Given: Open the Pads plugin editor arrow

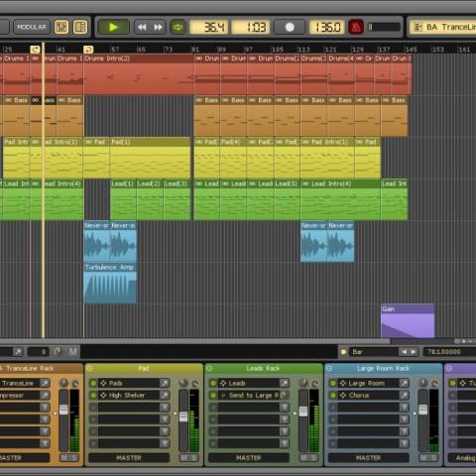Looking at the screenshot, I should point(164,383).
